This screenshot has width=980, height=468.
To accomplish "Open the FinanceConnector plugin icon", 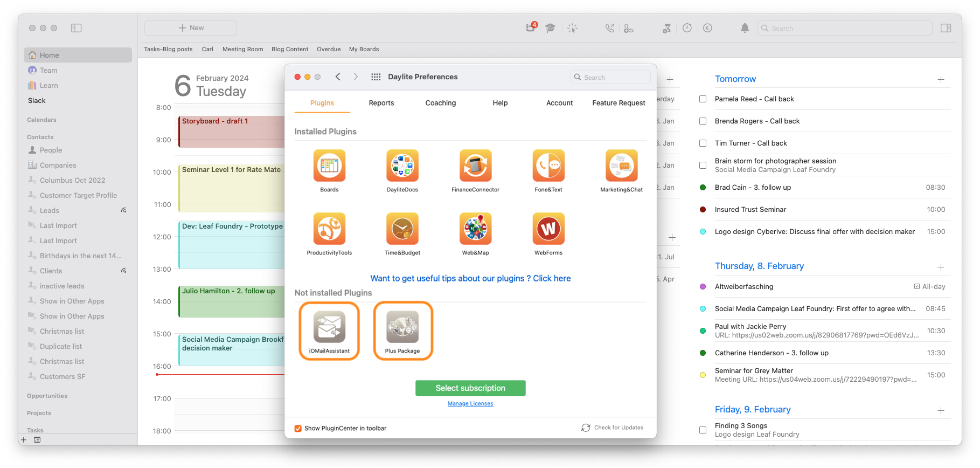I will pos(475,166).
